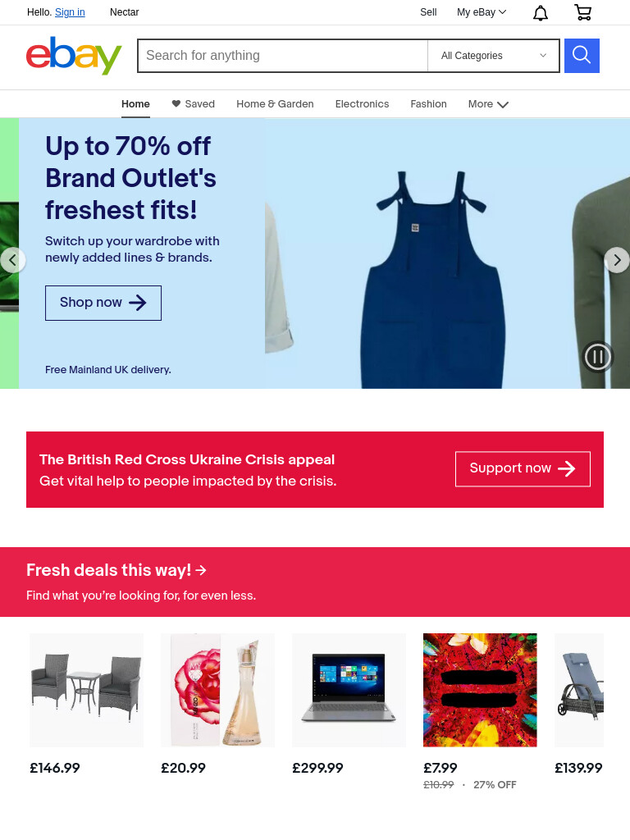Advance to next carousel banner slide
Viewport: 630px width, 840px height.
617,260
